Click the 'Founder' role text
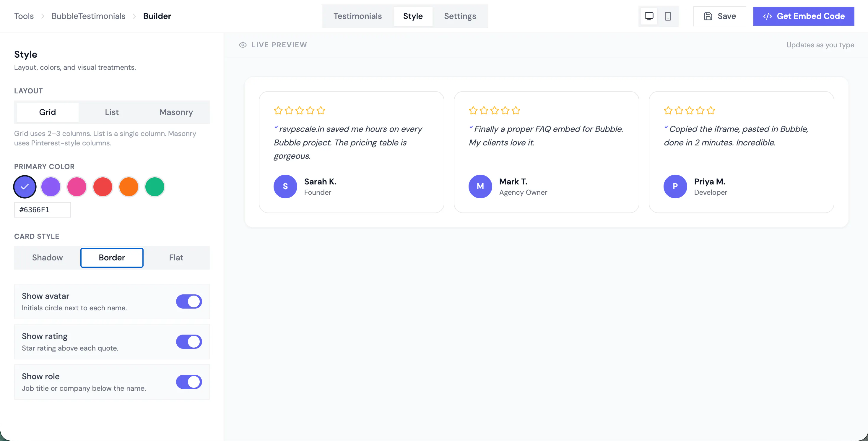 click(x=317, y=192)
